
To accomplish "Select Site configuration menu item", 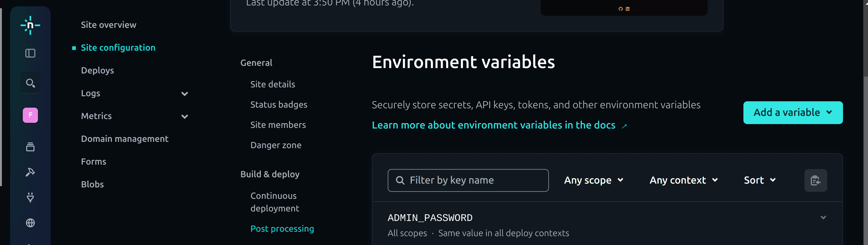I will pos(118,47).
